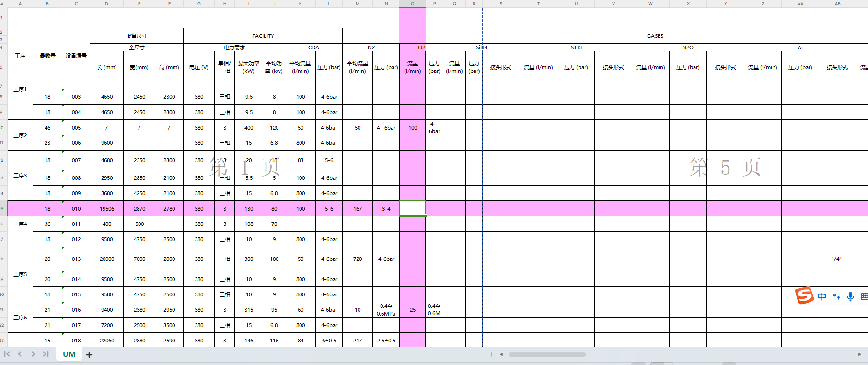Select the active empty O2 cell in row 010
Screen dimensions: 868x365
(413, 209)
